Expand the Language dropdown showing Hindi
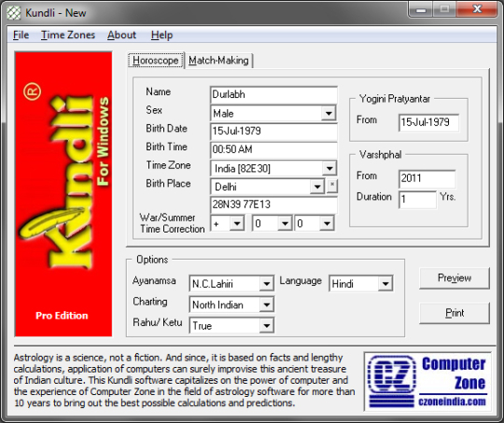The height and width of the screenshot is (423, 504). [385, 284]
